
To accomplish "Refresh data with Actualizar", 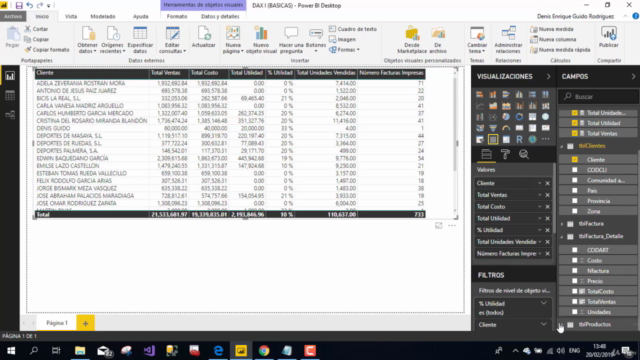I will pyautogui.click(x=203, y=38).
